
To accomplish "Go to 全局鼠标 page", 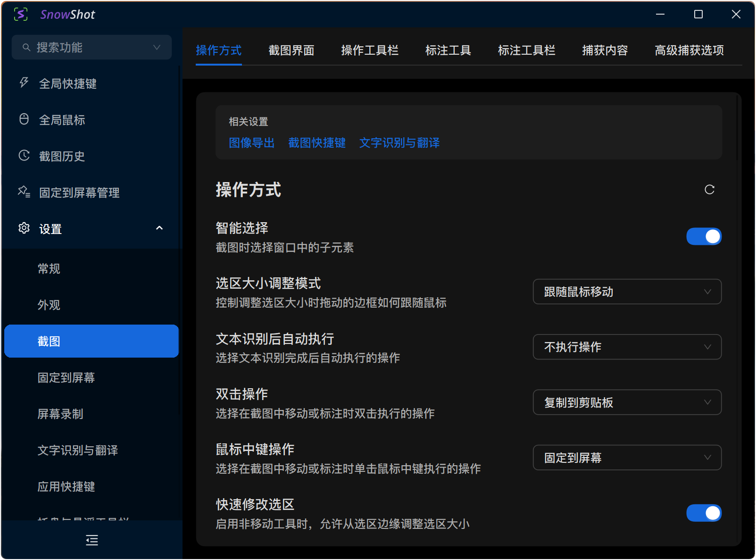I will click(x=91, y=120).
